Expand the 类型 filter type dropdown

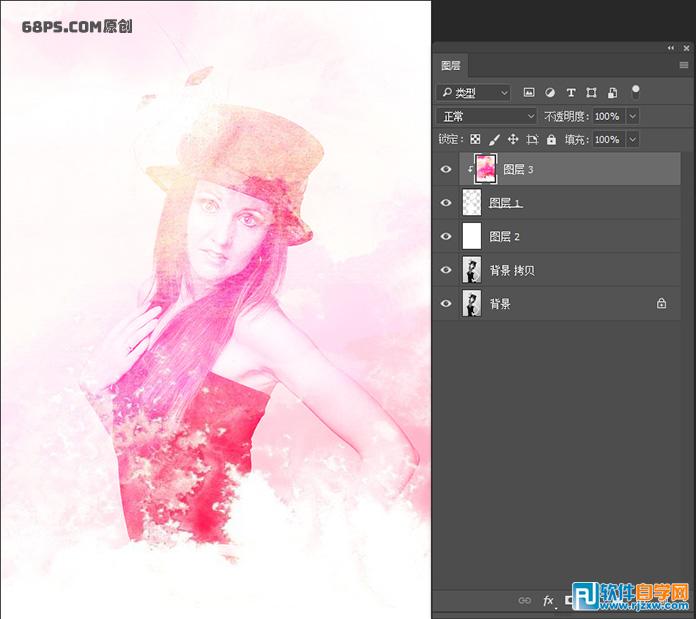click(x=475, y=93)
